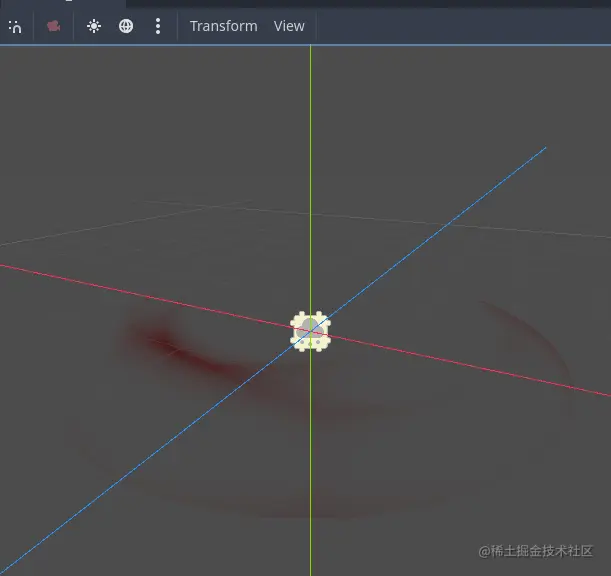The height and width of the screenshot is (576, 611).
Task: Select the fog volume gizmo icon
Action: [310, 331]
